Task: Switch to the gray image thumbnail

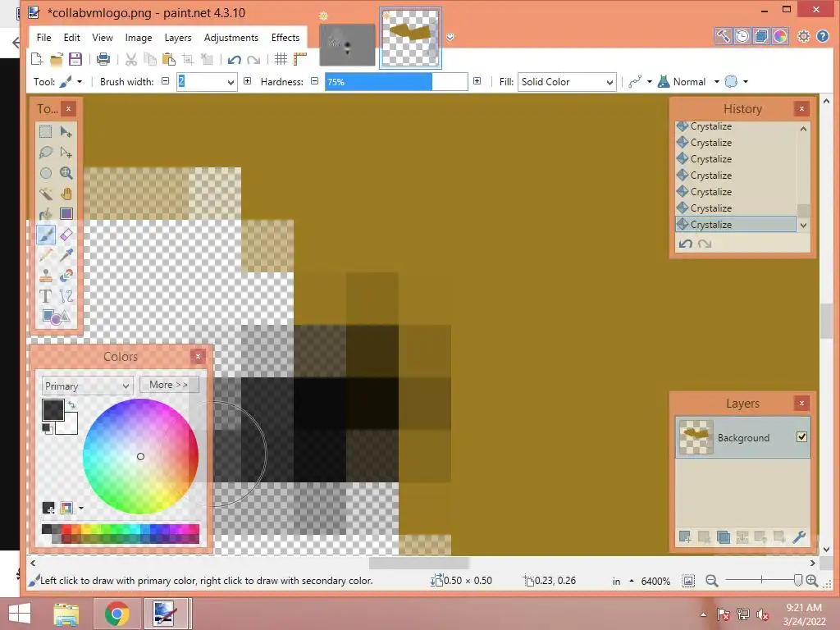Action: (x=347, y=45)
